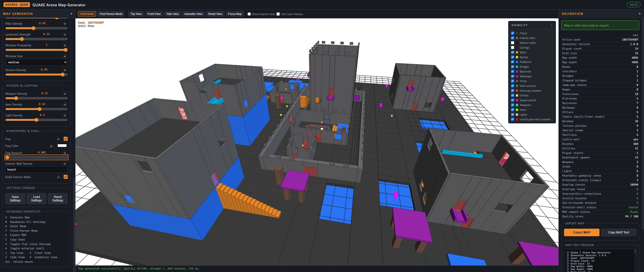Collapse the Map Generator sidebar

pos(71,14)
